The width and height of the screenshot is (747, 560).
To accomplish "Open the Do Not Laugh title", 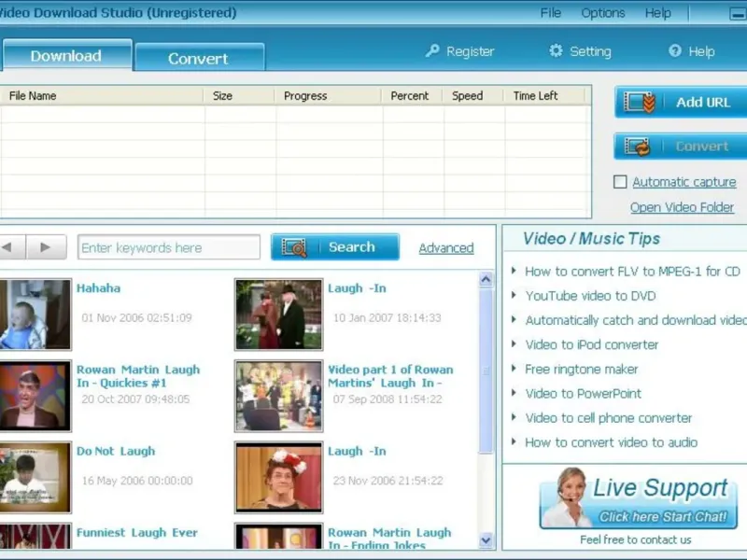I will coord(116,451).
